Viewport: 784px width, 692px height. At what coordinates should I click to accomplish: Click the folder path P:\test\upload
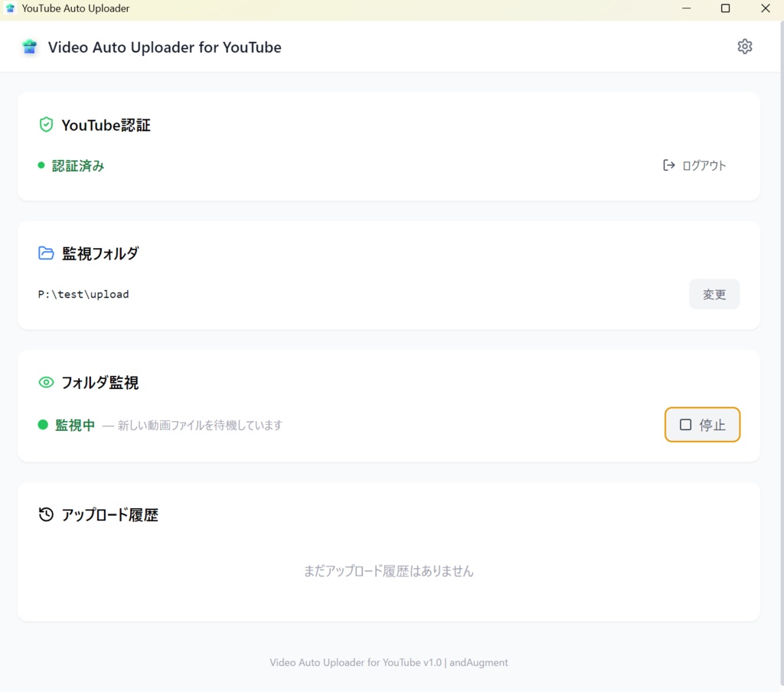point(83,294)
